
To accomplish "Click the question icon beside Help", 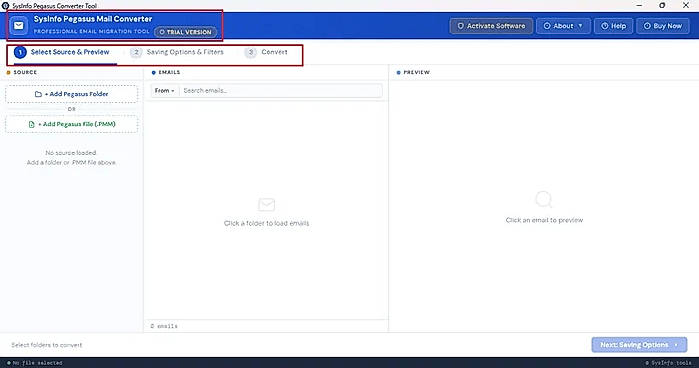I will pyautogui.click(x=604, y=26).
